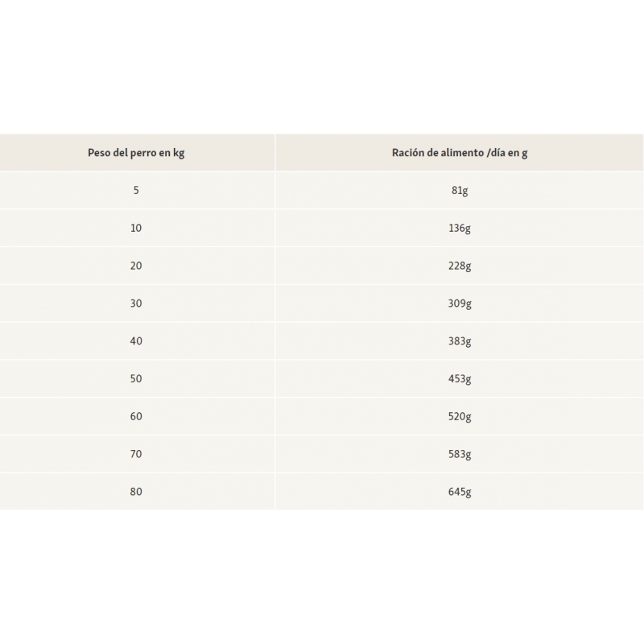Select the 453g ration cell
The width and height of the screenshot is (644, 644).
(460, 379)
